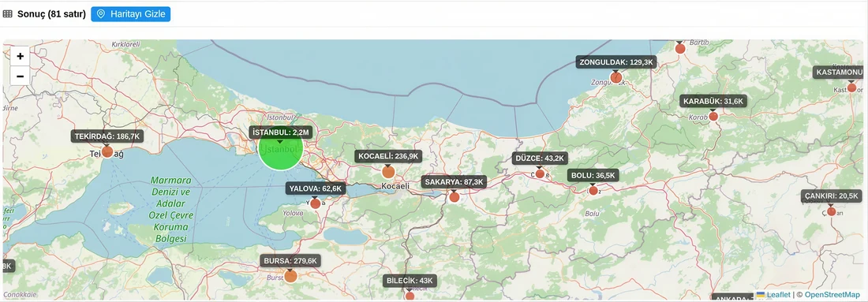868x302 pixels.
Task: Select the DÜZCE: 43,2K label
Action: coord(540,158)
